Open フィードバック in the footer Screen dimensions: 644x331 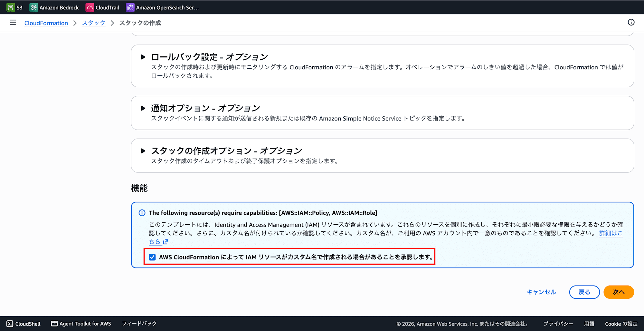click(139, 324)
